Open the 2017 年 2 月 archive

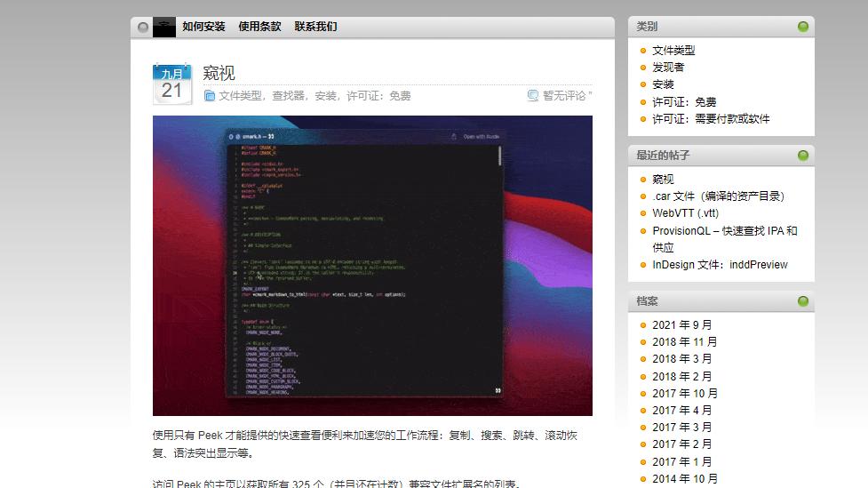[x=682, y=444]
